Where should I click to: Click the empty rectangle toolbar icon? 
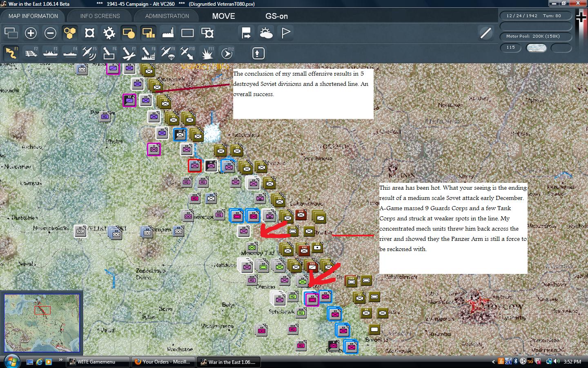187,33
